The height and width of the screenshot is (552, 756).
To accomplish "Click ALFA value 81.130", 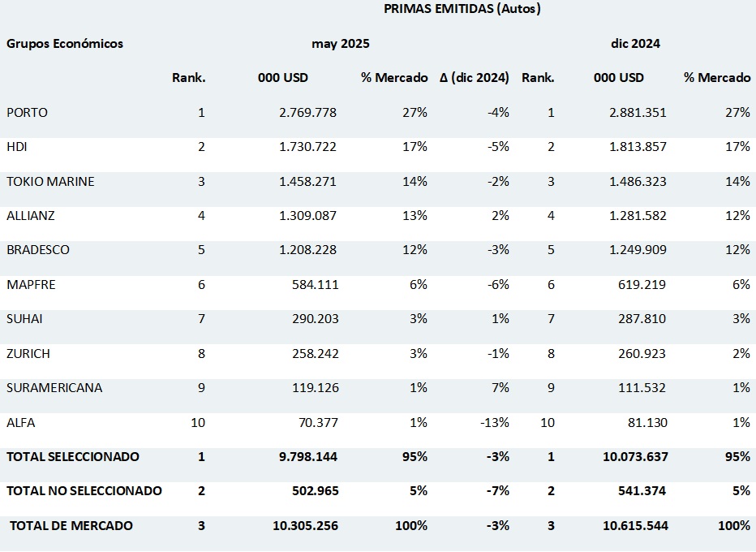I will pos(647,422).
